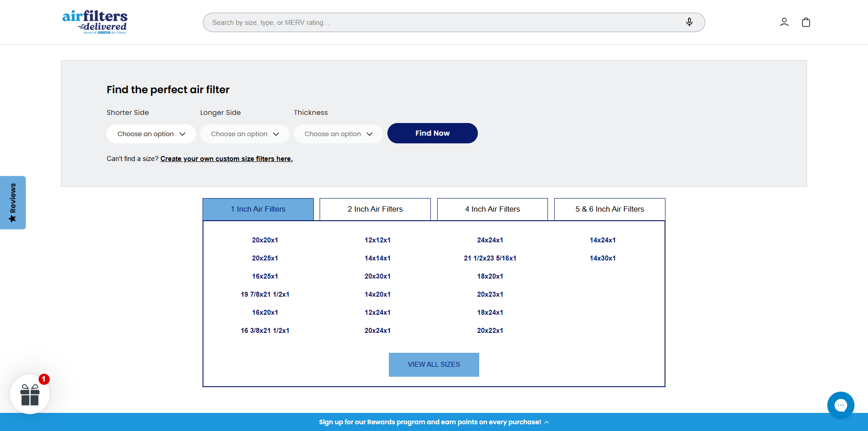Open the Thickness dropdown
The width and height of the screenshot is (868, 431).
(338, 134)
